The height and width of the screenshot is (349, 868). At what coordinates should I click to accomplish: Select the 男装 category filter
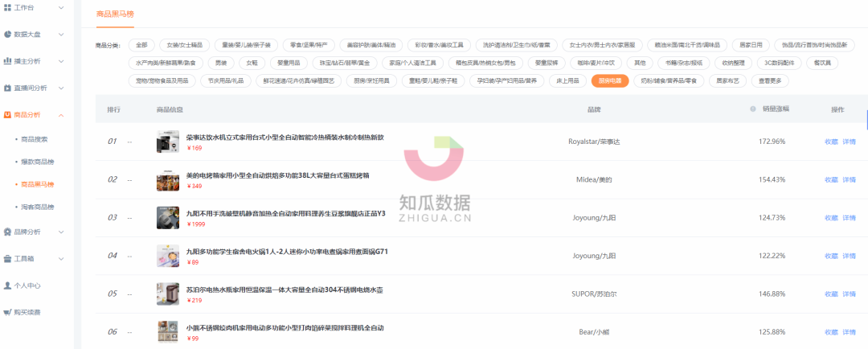pyautogui.click(x=221, y=63)
